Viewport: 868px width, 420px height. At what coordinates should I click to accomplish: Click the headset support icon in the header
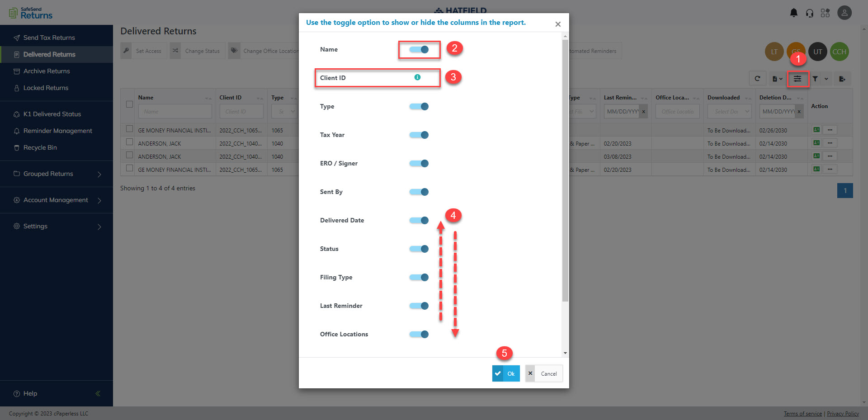[809, 13]
